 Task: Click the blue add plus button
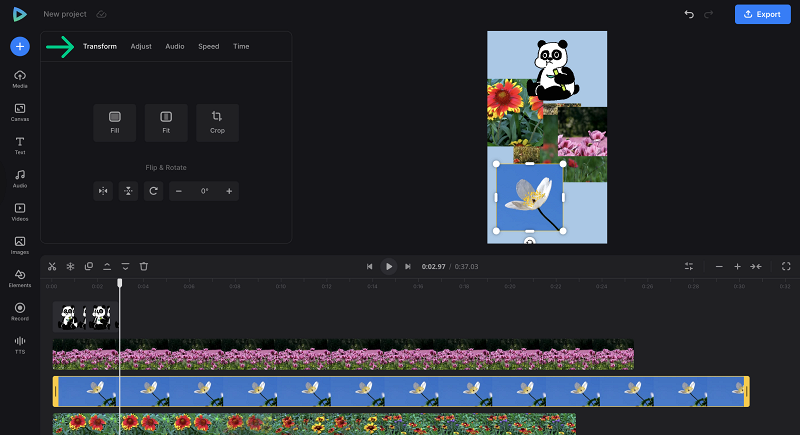20,46
